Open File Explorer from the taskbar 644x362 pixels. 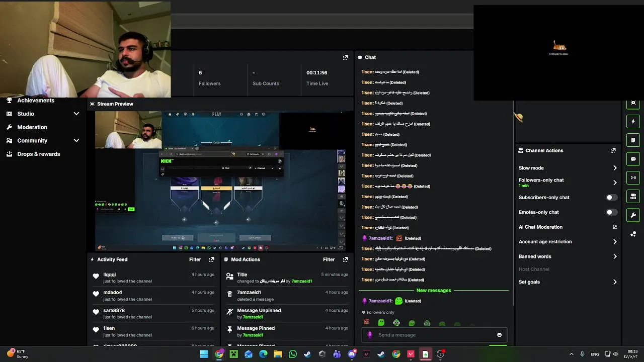click(278, 354)
